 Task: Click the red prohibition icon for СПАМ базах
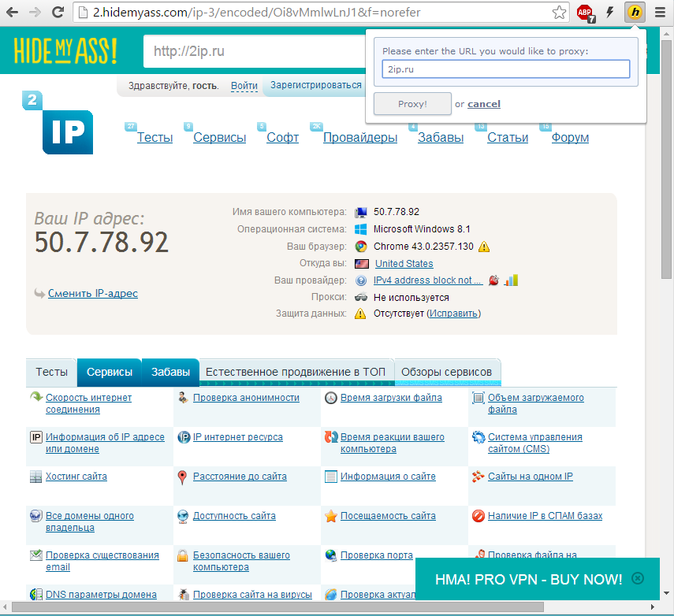pos(478,516)
